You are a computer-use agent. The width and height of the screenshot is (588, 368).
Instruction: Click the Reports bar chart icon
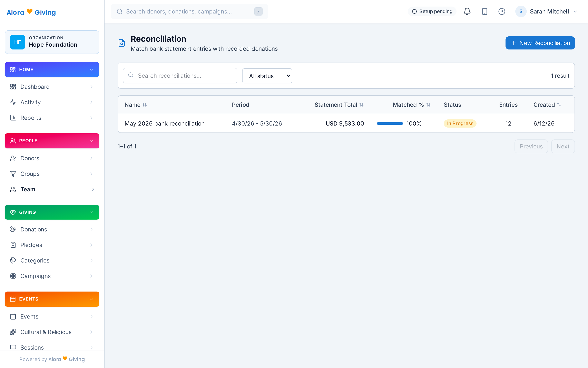click(x=13, y=118)
